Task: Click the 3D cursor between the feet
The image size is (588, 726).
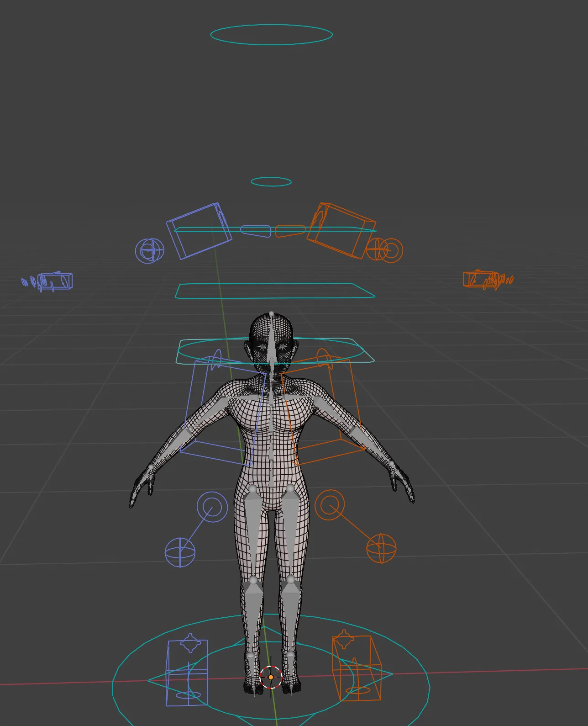Action: (271, 677)
